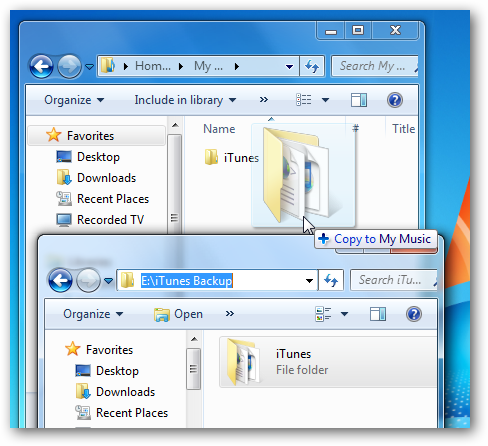This screenshot has height=446, width=488.
Task: Select Recent Places in My Music navigation pane
Action: (113, 199)
